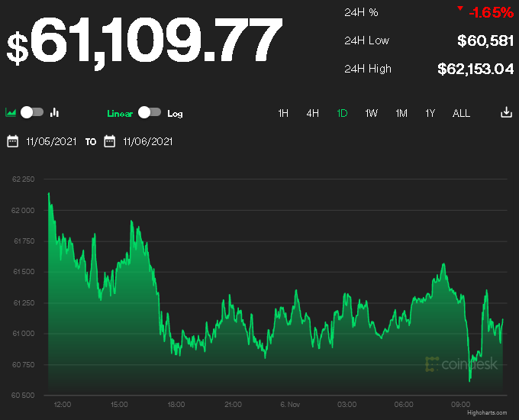
Task: Click the 60 500 y-axis label
Action: point(23,395)
